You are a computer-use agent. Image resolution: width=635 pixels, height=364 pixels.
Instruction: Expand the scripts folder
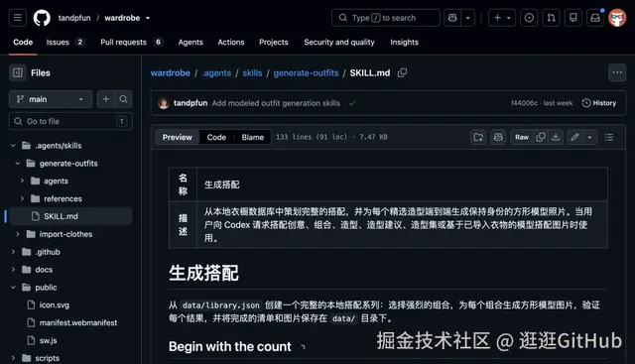[13, 358]
